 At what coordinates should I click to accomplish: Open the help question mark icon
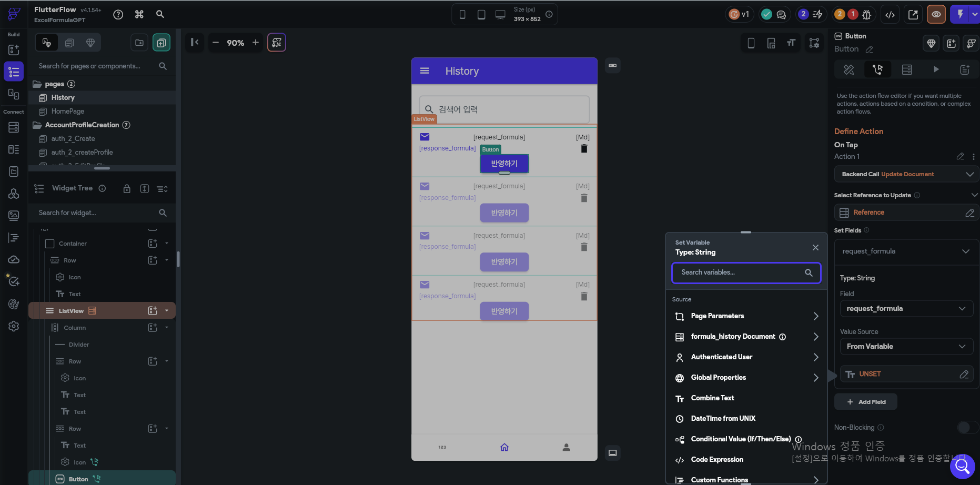click(x=118, y=15)
